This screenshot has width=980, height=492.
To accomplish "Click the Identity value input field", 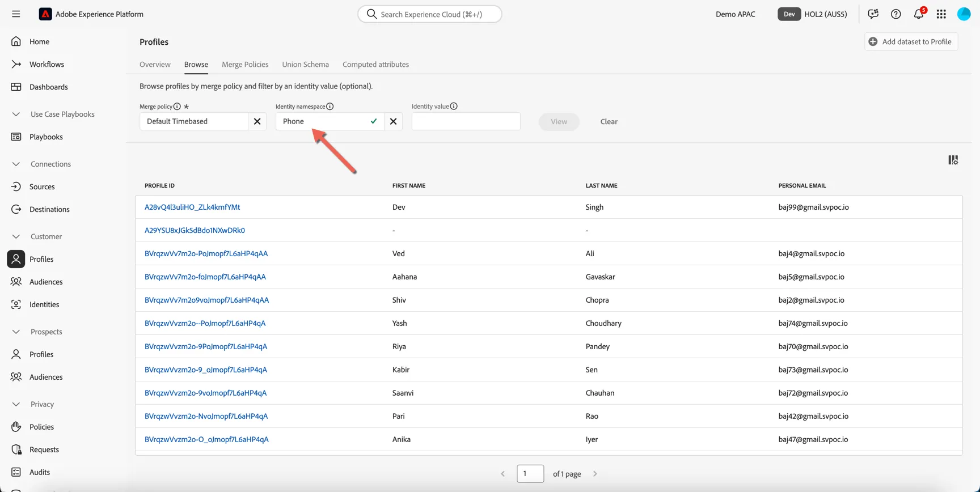I will (x=466, y=121).
